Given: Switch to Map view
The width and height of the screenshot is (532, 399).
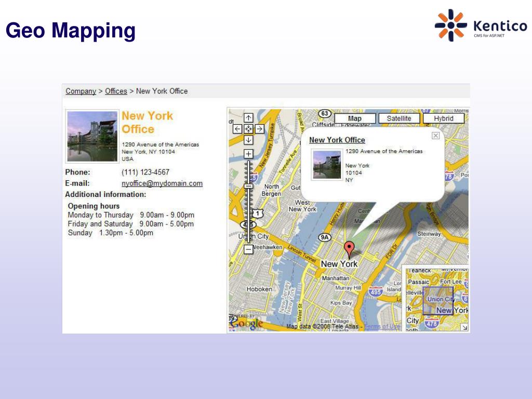Looking at the screenshot, I should point(355,118).
